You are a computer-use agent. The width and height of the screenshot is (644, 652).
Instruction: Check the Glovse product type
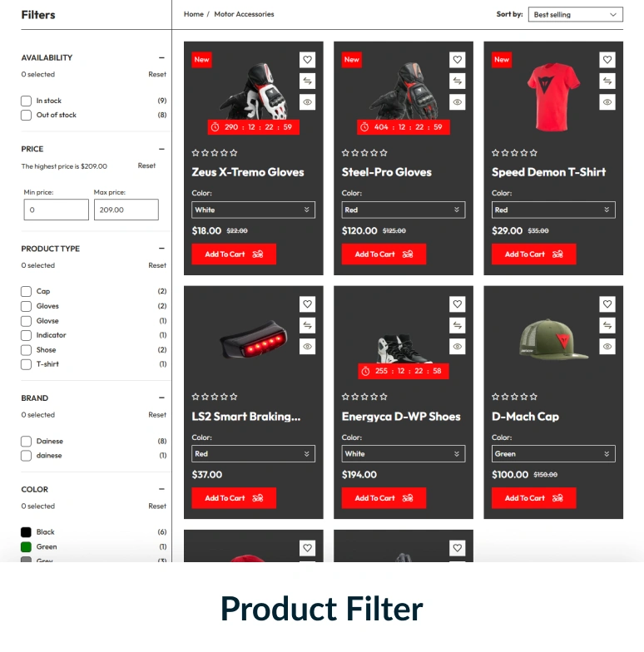point(27,321)
